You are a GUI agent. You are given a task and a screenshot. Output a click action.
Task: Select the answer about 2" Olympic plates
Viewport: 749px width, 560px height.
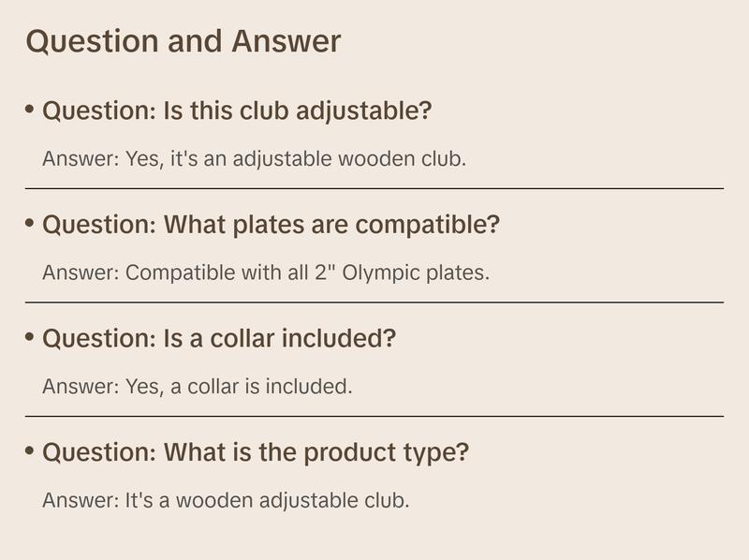point(266,273)
